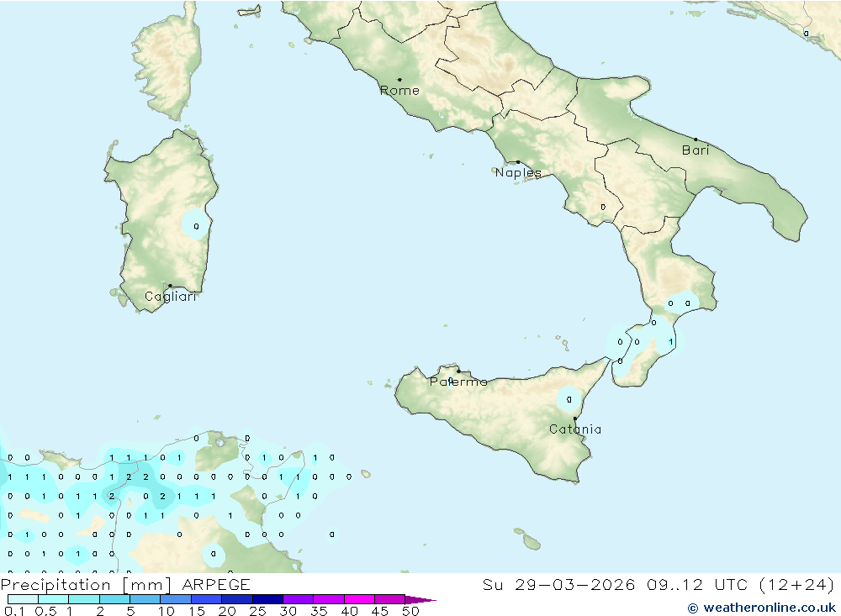Pick the 1 to 2 mm legend swatch

tap(84, 599)
